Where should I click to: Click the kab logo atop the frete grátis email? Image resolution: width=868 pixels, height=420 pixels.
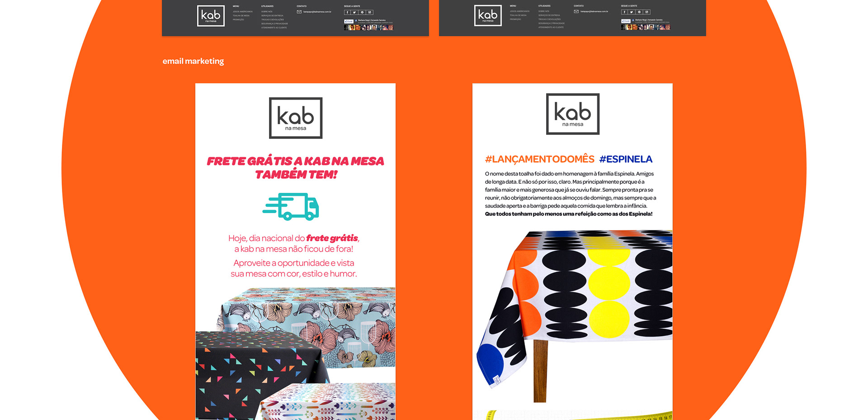point(296,118)
